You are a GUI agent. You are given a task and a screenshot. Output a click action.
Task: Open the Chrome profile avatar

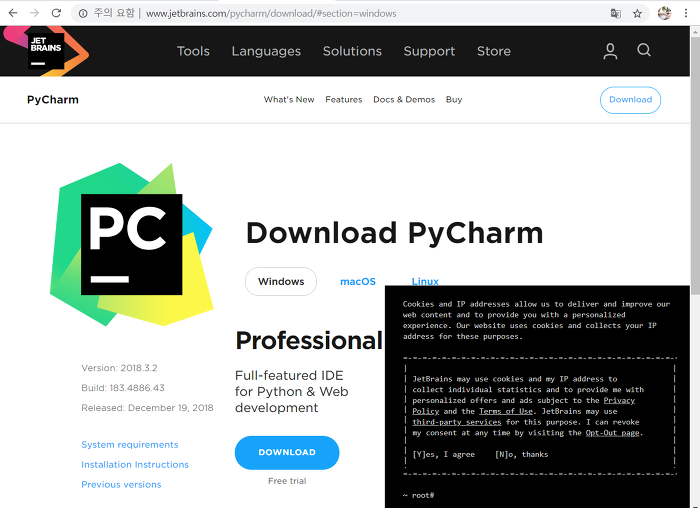[x=664, y=13]
